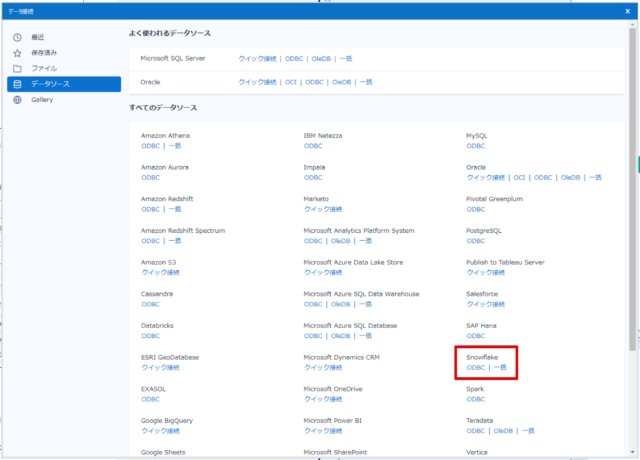Click OCI in the top Oracle row
The width and height of the screenshot is (640, 460).
click(291, 82)
